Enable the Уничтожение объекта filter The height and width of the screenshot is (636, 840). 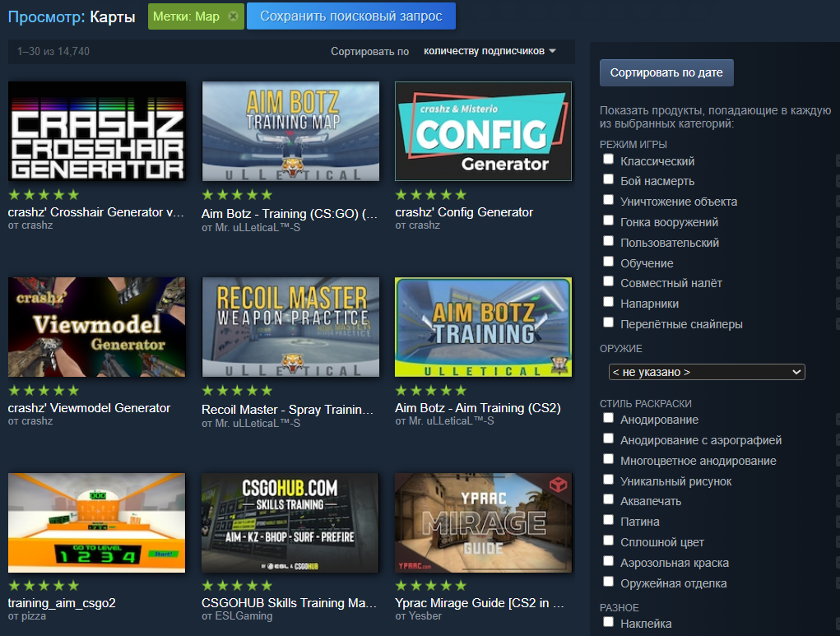(608, 200)
